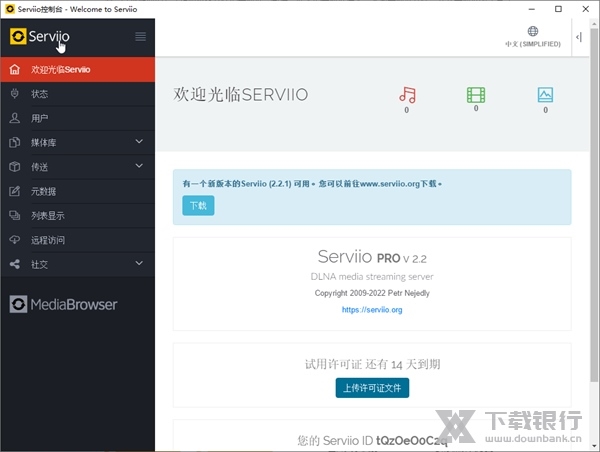Open the 状态 menu item
The height and width of the screenshot is (452, 600).
(x=78, y=94)
